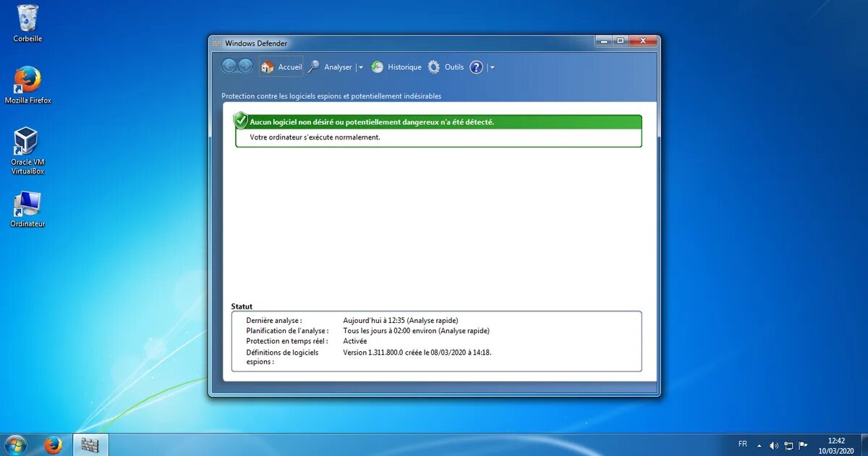Click 'Aujourd'hui à 12:35 (Analyse rapide)' value
868x456 pixels.
tap(401, 320)
